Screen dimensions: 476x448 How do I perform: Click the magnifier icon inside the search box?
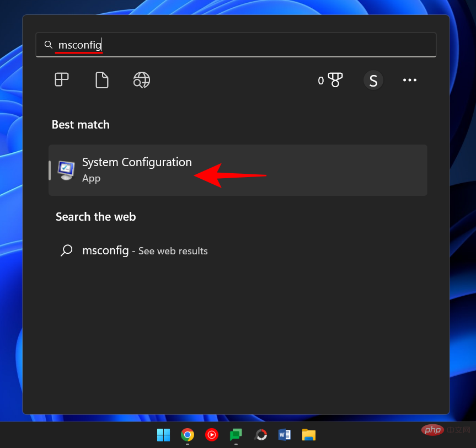click(x=48, y=45)
